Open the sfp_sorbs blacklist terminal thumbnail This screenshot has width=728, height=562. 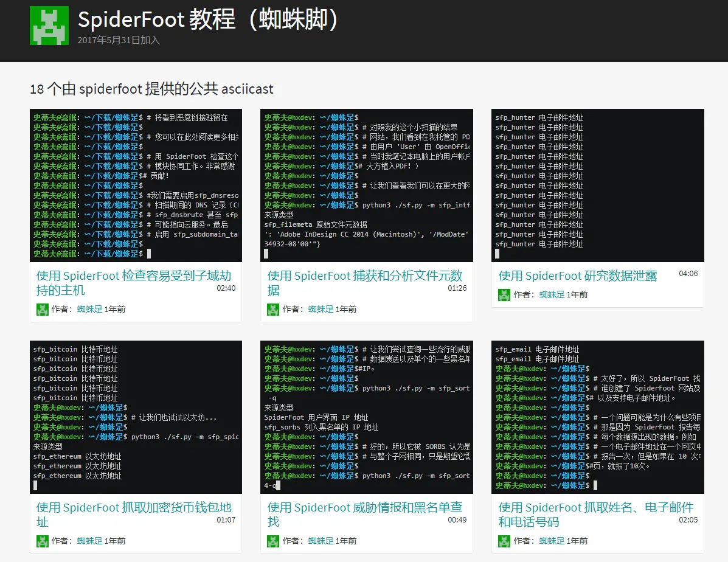point(367,417)
